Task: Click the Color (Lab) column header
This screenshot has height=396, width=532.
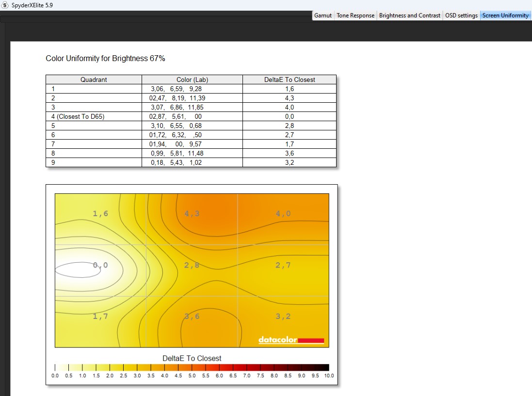Action: (192, 79)
